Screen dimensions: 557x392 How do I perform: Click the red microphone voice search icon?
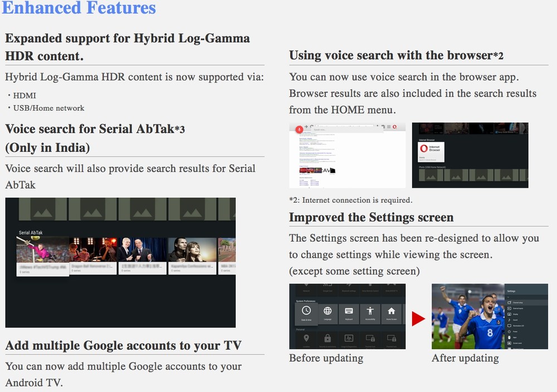coord(299,129)
